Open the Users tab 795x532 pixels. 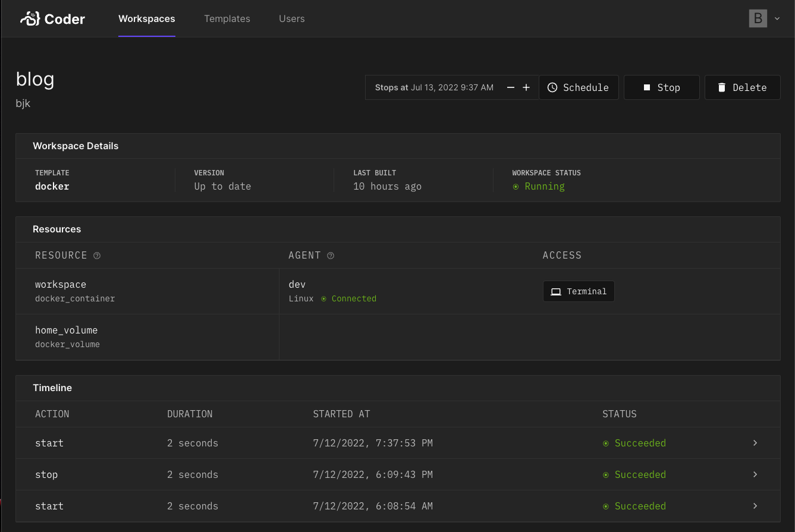click(x=291, y=18)
